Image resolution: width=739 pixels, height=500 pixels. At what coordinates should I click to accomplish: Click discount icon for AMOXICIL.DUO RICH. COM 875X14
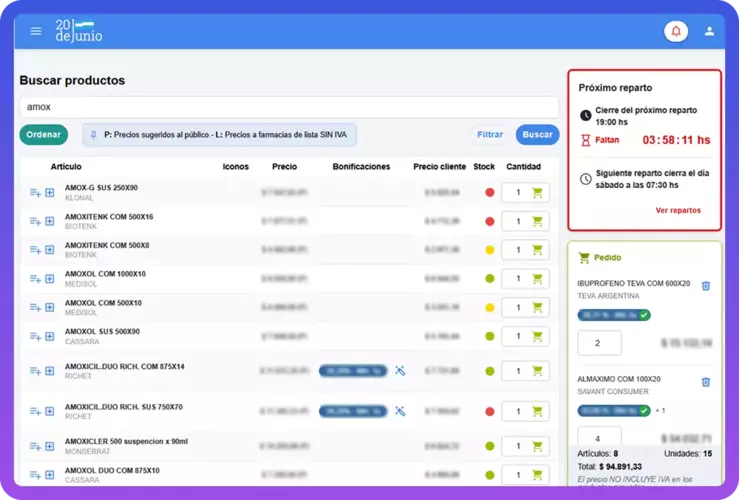[x=400, y=371]
